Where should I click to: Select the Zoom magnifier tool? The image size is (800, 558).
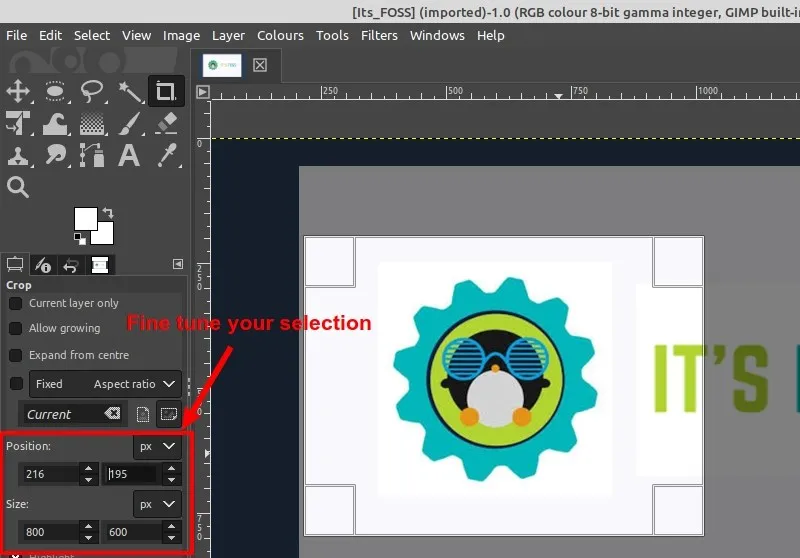(x=18, y=187)
